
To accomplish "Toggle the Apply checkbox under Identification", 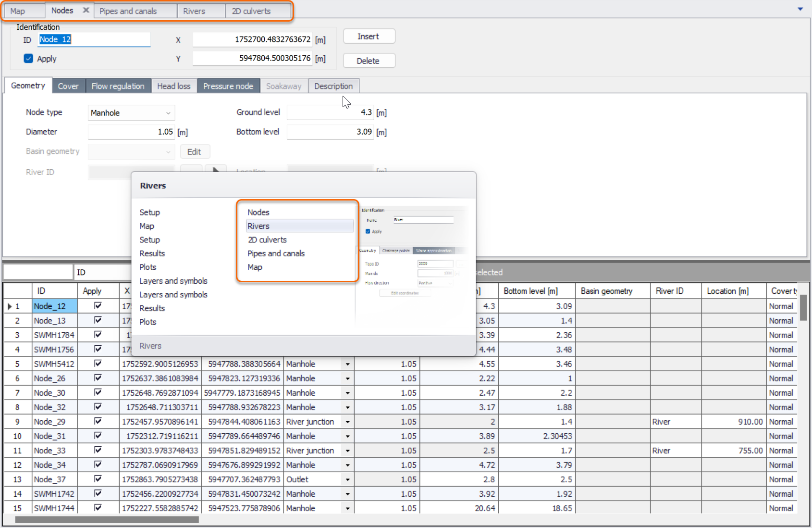I will pyautogui.click(x=28, y=59).
